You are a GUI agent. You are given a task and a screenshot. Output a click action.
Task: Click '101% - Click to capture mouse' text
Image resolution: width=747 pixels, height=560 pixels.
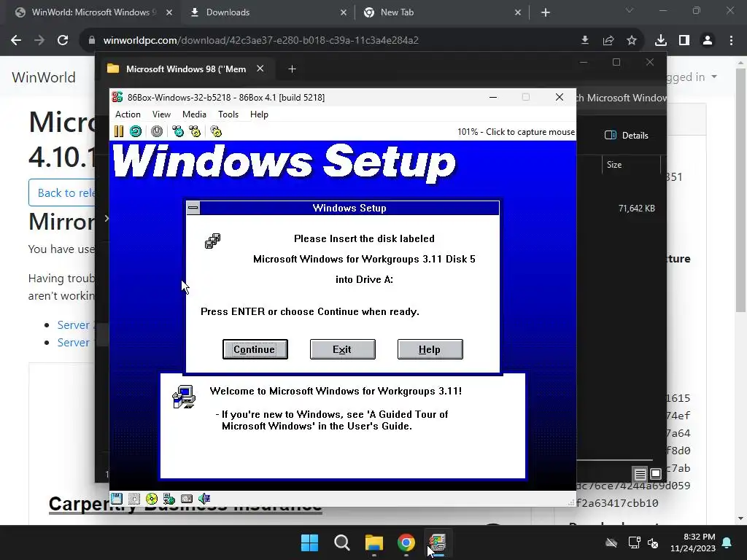(x=516, y=132)
